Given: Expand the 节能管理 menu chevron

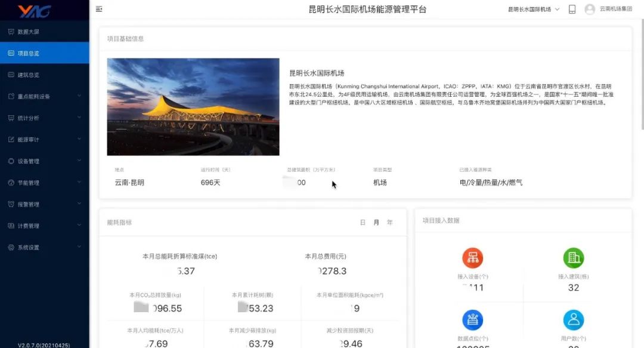Looking at the screenshot, I should 79,182.
